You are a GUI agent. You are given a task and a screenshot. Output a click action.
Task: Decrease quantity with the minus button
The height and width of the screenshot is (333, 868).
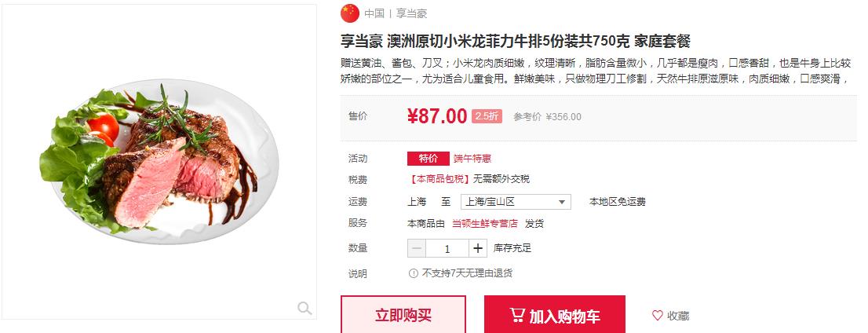(x=417, y=248)
